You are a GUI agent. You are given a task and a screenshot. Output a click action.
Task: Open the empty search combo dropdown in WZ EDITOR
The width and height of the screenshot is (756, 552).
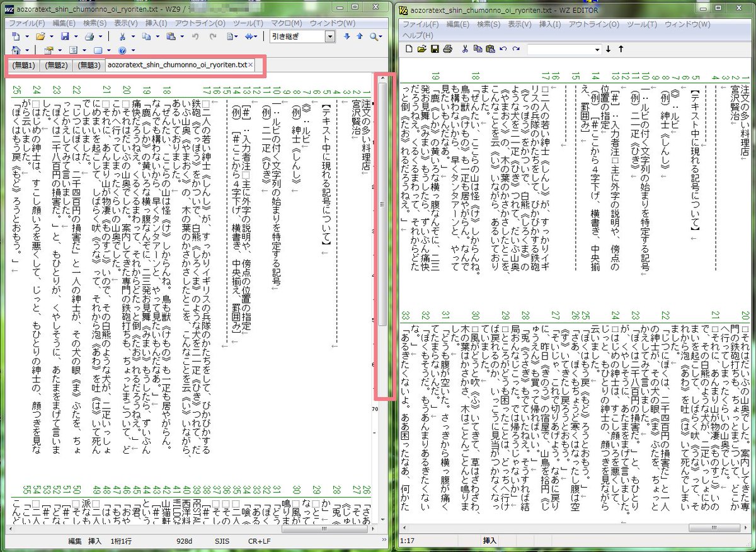pyautogui.click(x=597, y=49)
